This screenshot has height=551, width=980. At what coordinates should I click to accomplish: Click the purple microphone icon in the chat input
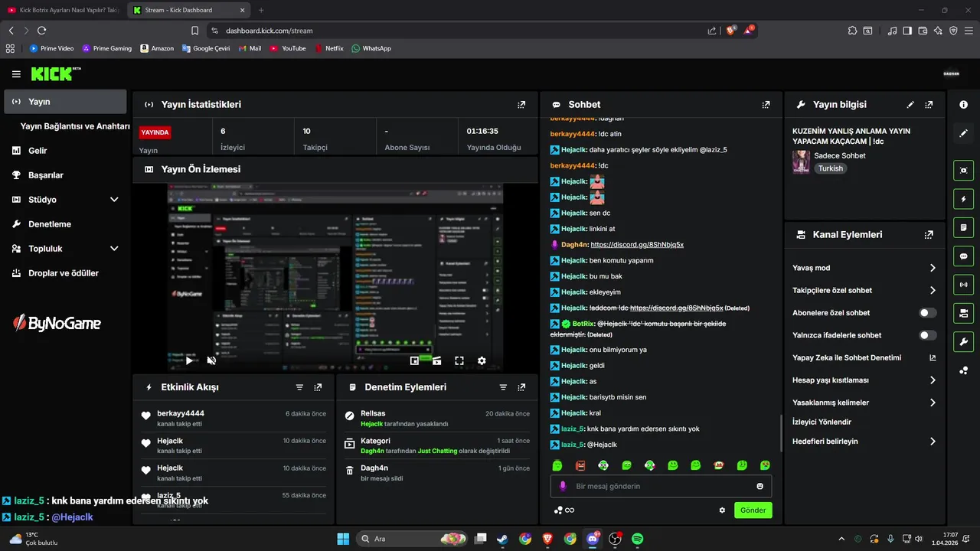[x=563, y=486]
